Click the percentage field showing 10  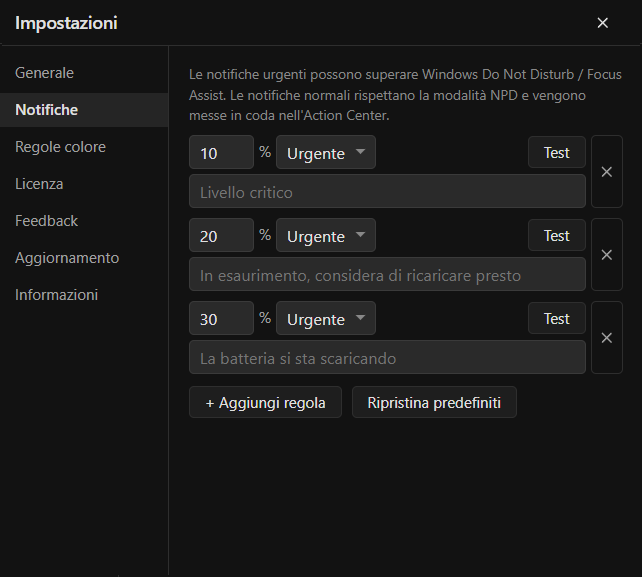click(222, 152)
